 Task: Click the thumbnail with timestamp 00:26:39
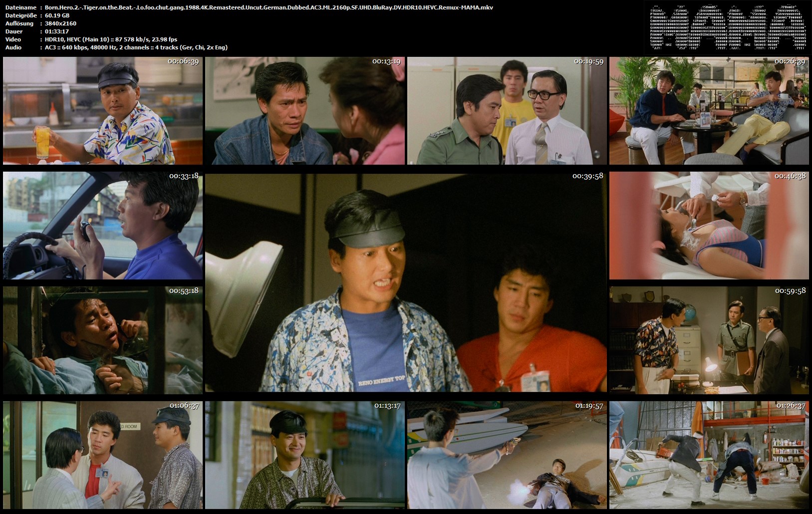[709, 111]
